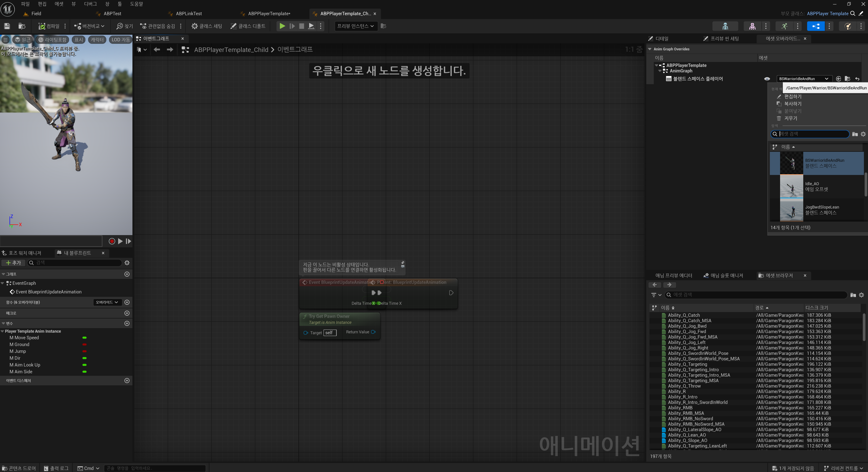This screenshot has height=472, width=868.
Task: Open the 프리뷰 인스턴스 dropdown
Action: pyautogui.click(x=356, y=26)
